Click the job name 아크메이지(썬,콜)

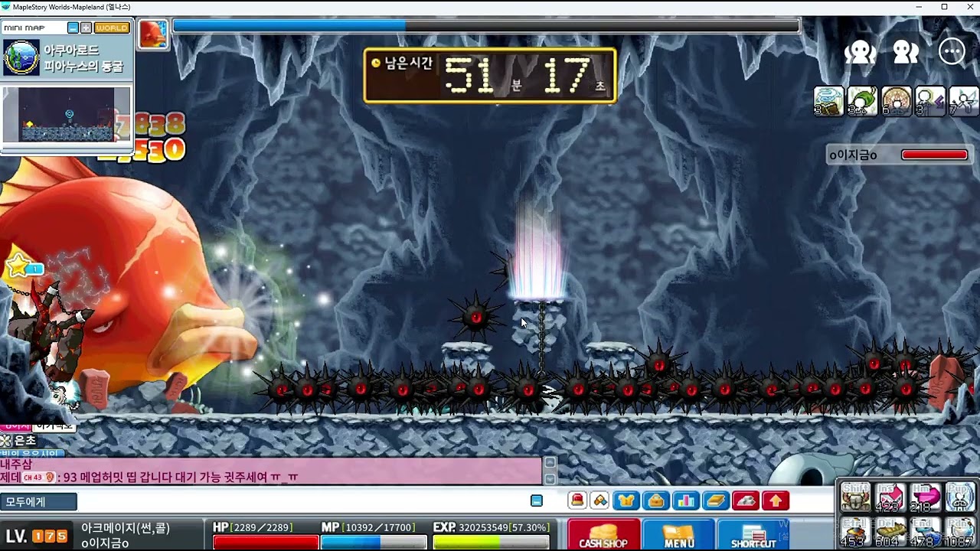pos(126,528)
